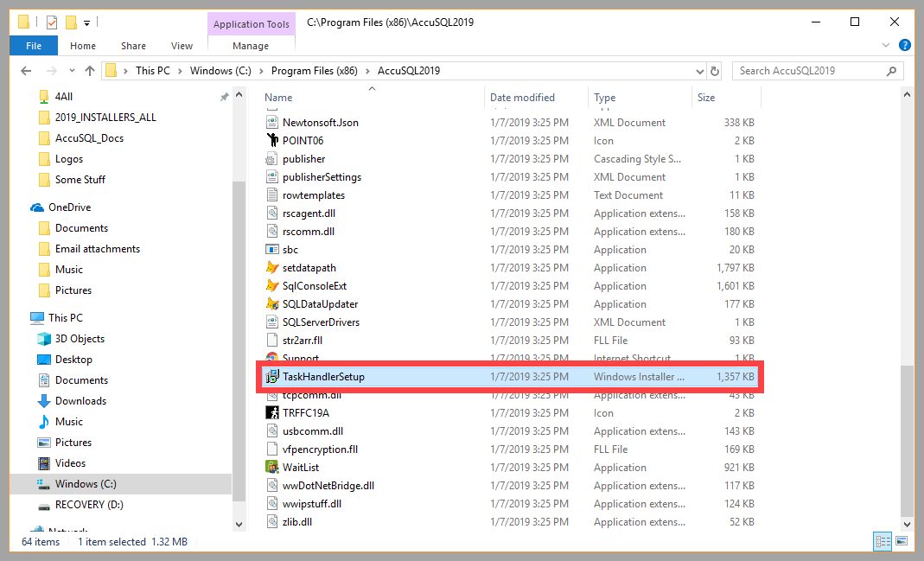Click the SqlConsoleExt application icon
This screenshot has height=561, width=924.
coord(271,286)
